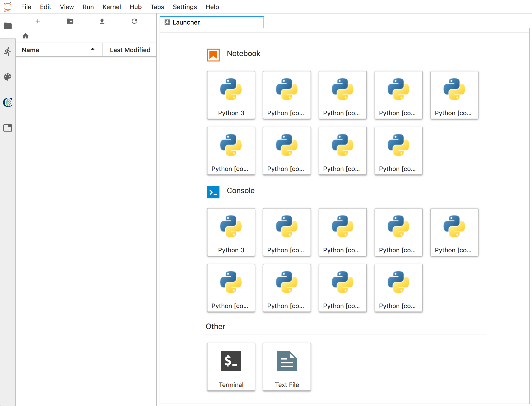Screen dimensions: 532x406
Task: Sort files by Name column header
Action: click(x=59, y=50)
